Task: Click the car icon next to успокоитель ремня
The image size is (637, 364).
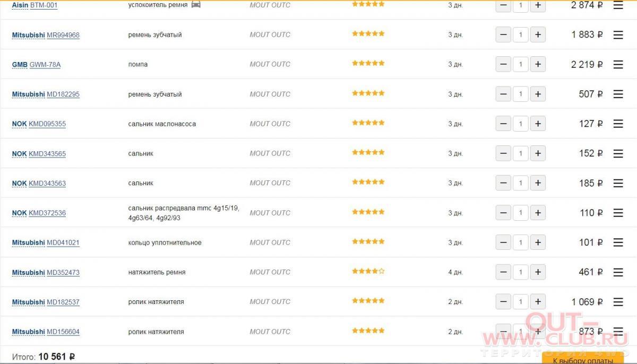Action: click(x=196, y=4)
